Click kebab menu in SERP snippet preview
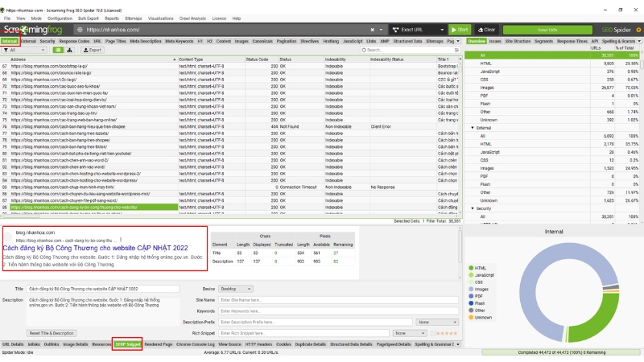Screen dimensions: 644x362 [120, 240]
